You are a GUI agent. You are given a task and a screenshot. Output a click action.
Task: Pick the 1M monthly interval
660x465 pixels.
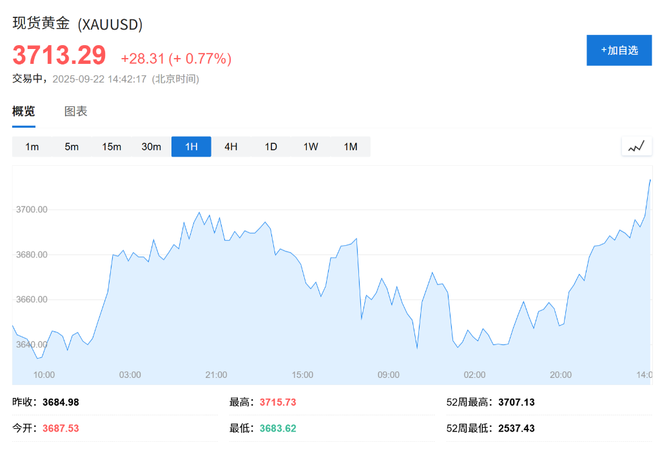[350, 147]
